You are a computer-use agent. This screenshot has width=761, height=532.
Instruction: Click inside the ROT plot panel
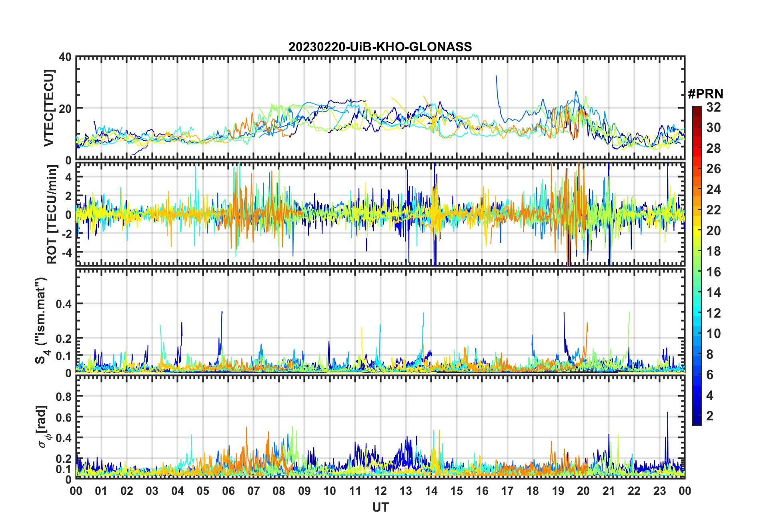click(x=380, y=214)
